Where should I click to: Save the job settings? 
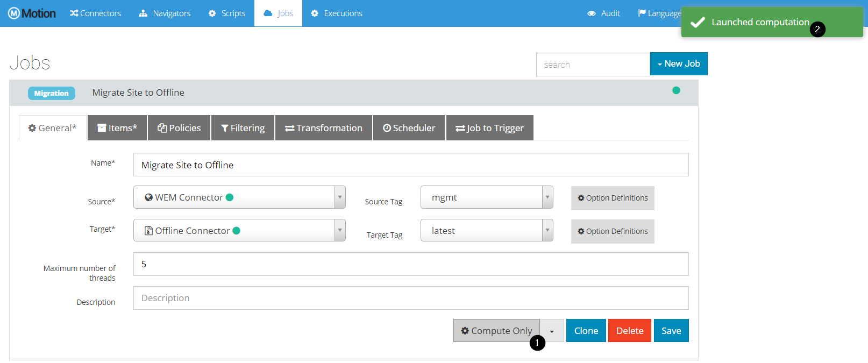(671, 331)
